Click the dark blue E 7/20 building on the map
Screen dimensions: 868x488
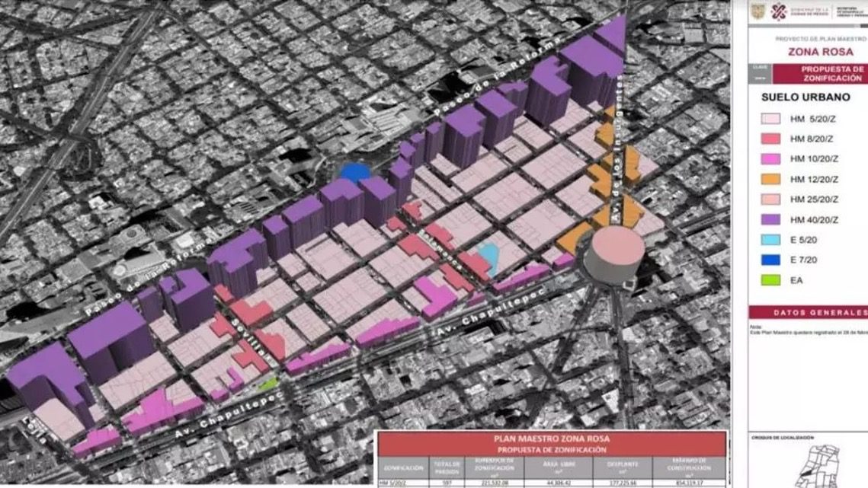click(355, 172)
